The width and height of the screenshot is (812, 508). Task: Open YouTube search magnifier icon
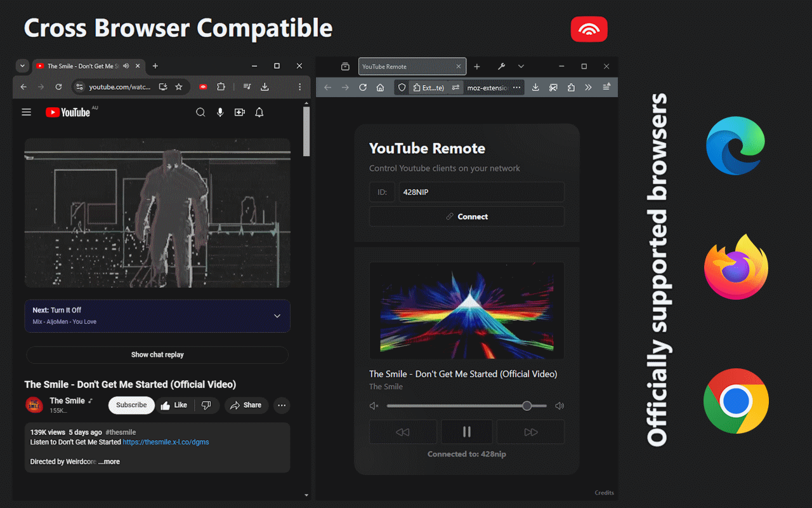[200, 112]
